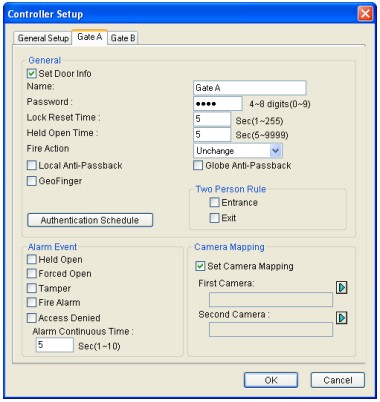Click the Lock Reset Time field

click(x=212, y=119)
